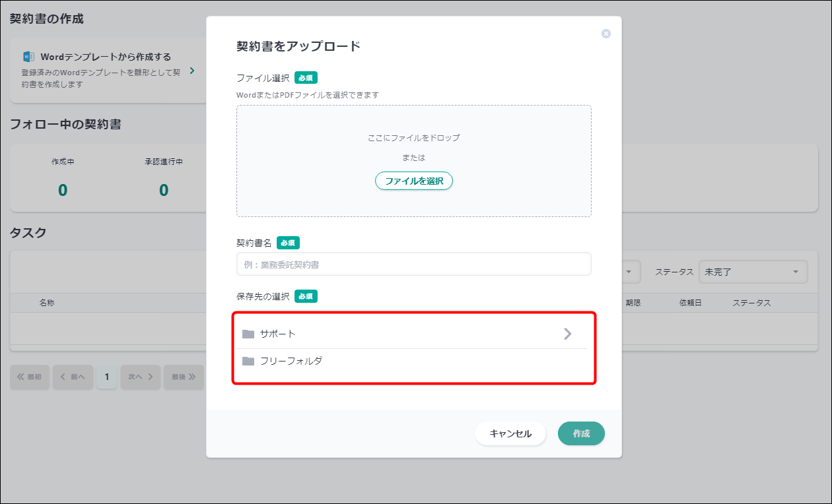Click the フリーフォルダ folder icon
Screen dimensions: 832x504
[x=248, y=361]
